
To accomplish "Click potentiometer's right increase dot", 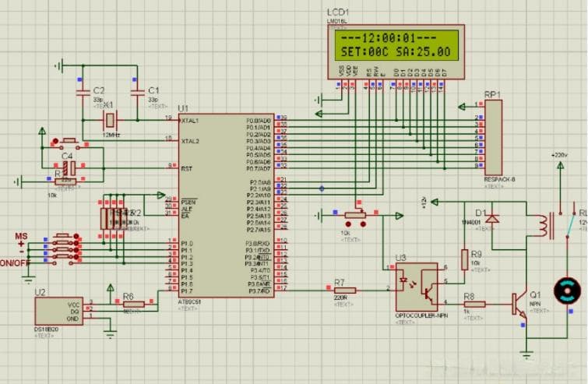I will coord(363,224).
